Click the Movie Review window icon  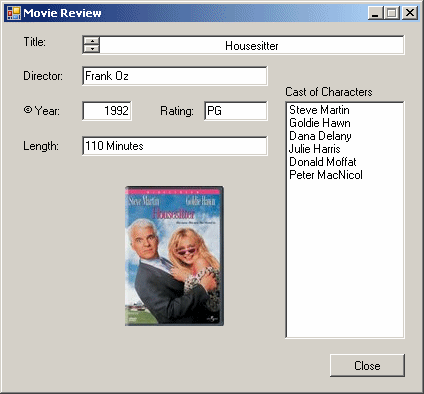coord(14,13)
